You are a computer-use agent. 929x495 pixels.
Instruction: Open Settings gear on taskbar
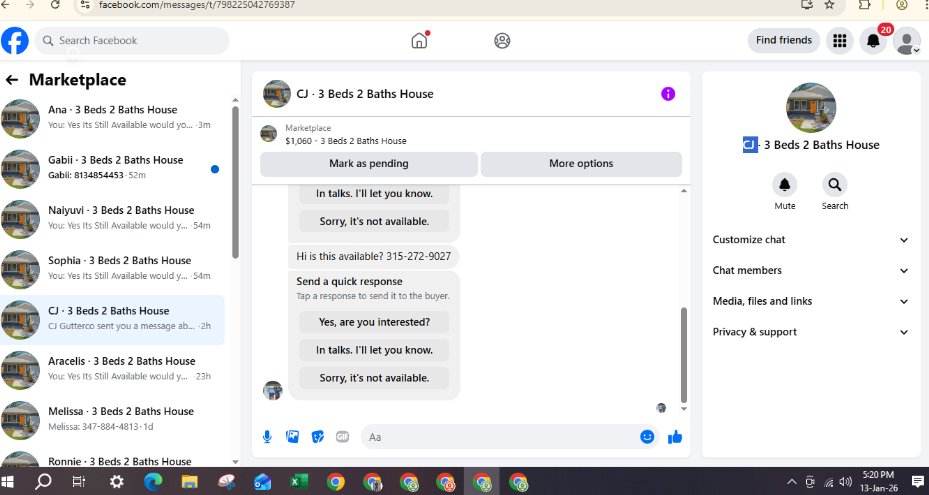[x=117, y=481]
